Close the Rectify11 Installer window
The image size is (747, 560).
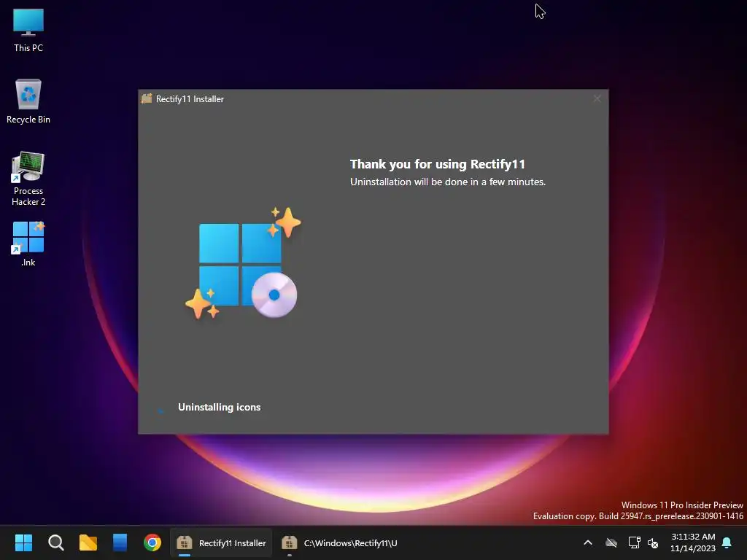(597, 98)
